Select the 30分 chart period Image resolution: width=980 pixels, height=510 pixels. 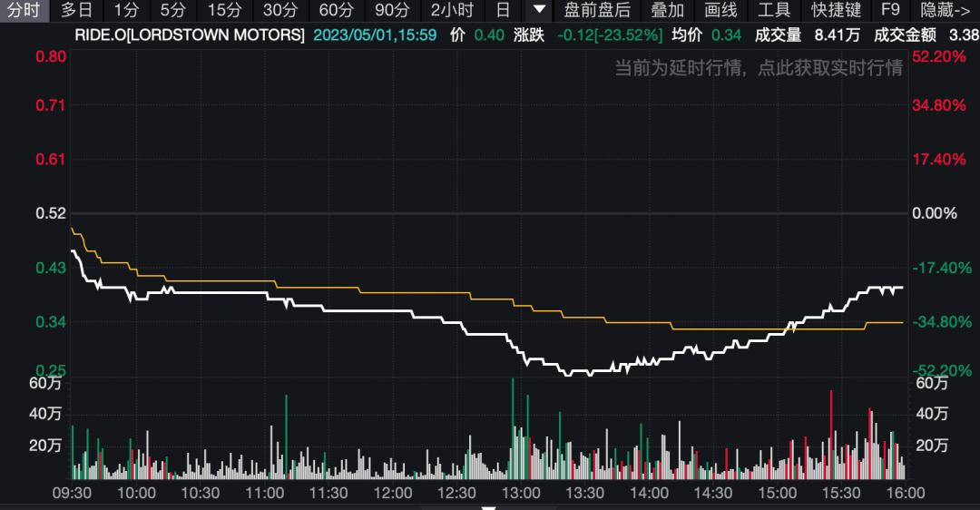point(280,10)
